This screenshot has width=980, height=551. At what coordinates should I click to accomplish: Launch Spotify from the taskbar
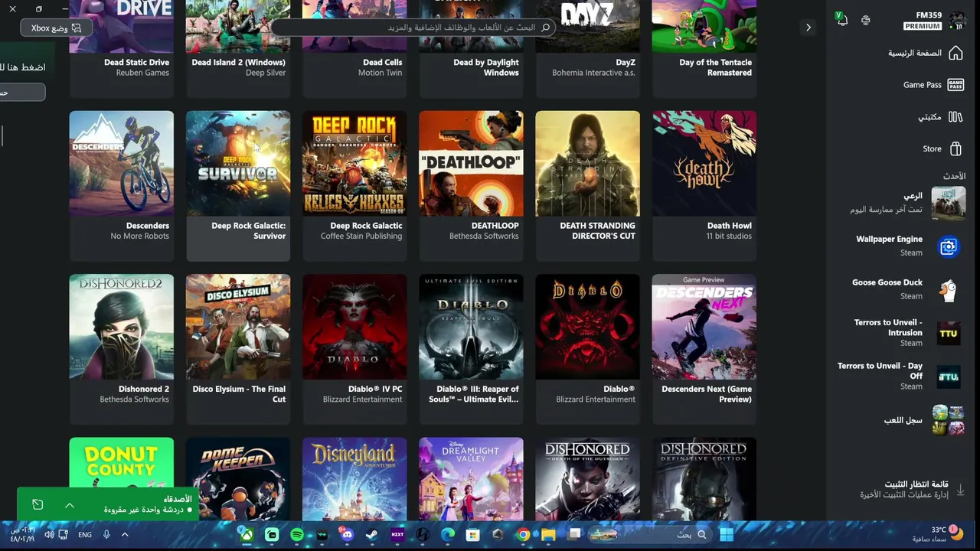coord(297,535)
